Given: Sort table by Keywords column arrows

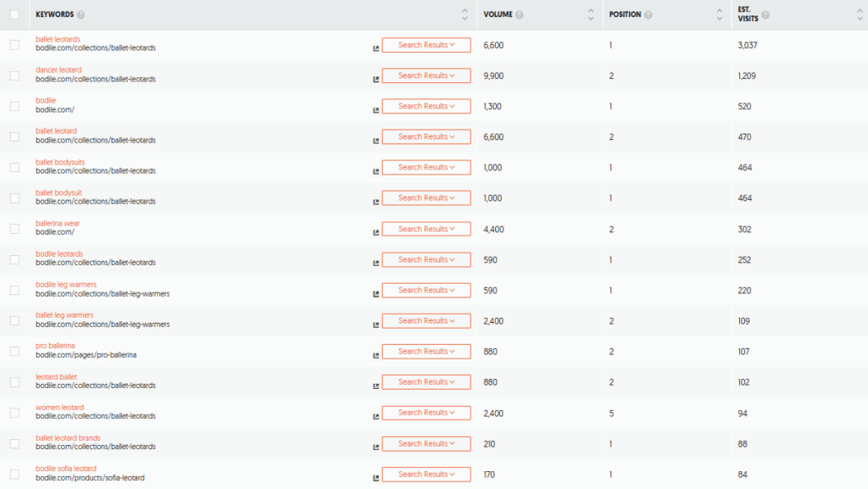Looking at the screenshot, I should [x=465, y=15].
